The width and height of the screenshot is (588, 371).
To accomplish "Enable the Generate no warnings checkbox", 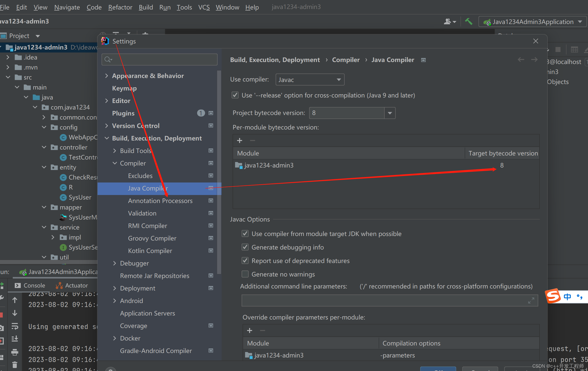I will (245, 274).
